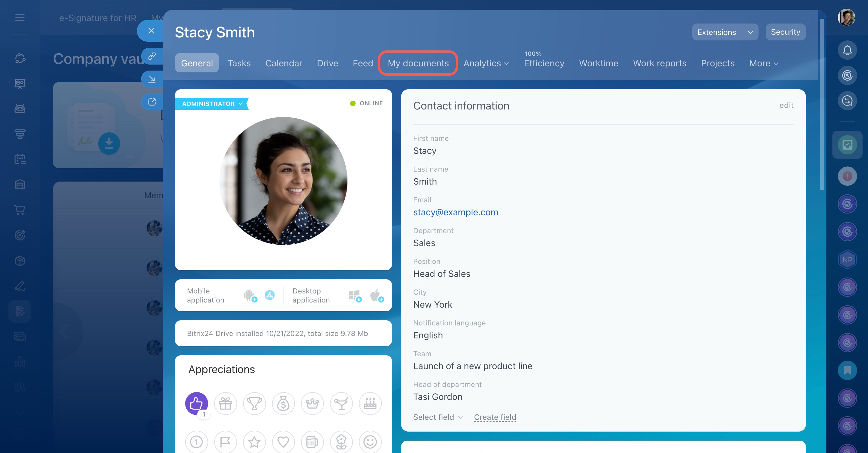Open calendar icon in left sidebar

pyautogui.click(x=20, y=159)
